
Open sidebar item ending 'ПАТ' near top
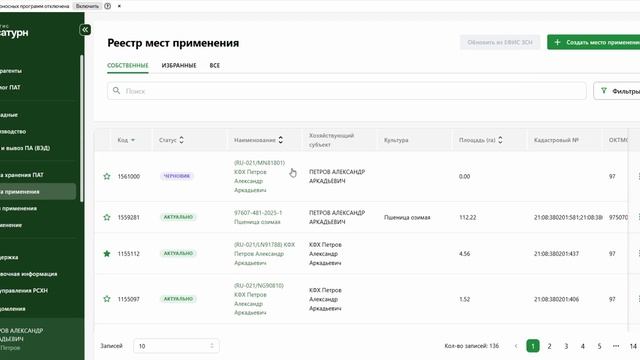pos(10,87)
